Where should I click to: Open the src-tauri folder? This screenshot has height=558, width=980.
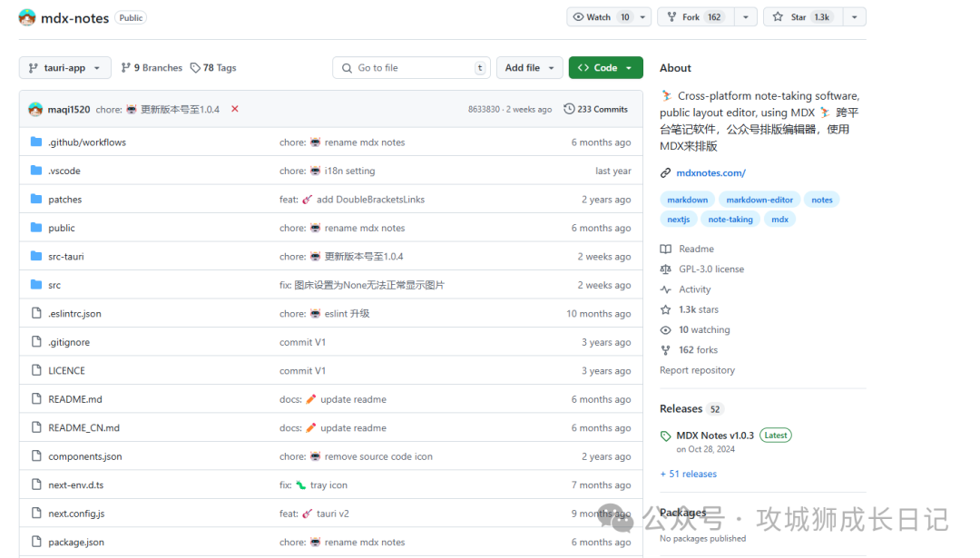(65, 256)
